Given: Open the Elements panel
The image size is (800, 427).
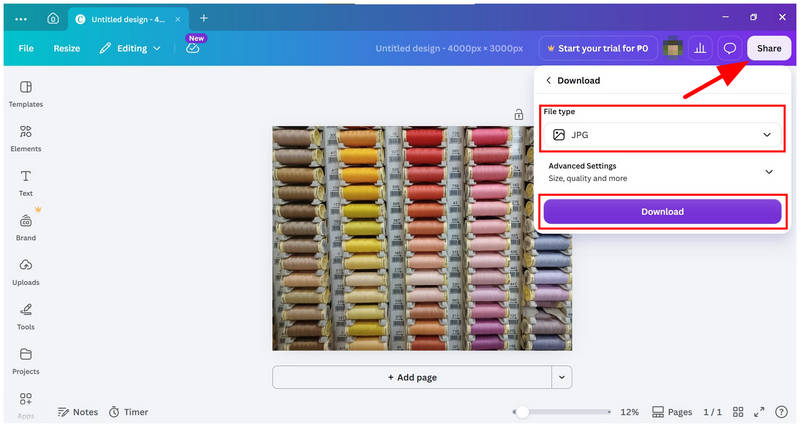Looking at the screenshot, I should click(26, 138).
